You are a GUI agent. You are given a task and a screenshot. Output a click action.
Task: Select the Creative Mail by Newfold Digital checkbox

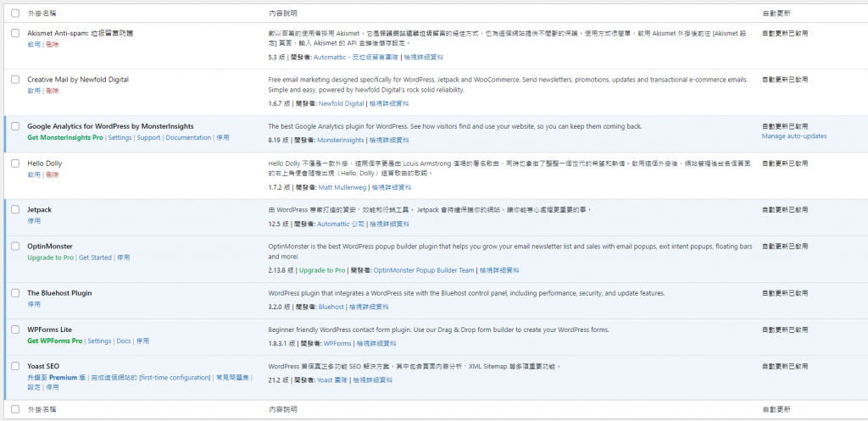coord(15,80)
